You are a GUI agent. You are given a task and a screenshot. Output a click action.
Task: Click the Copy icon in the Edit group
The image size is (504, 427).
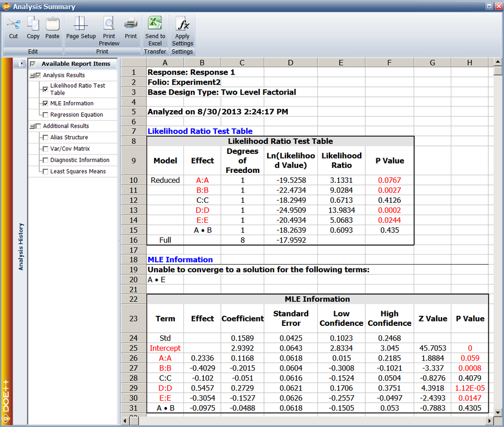tap(33, 24)
